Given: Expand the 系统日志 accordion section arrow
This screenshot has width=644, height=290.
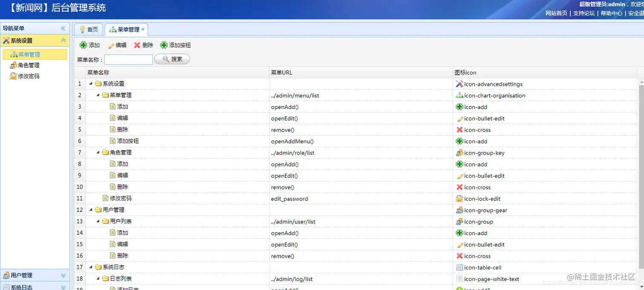Looking at the screenshot, I should point(63,287).
